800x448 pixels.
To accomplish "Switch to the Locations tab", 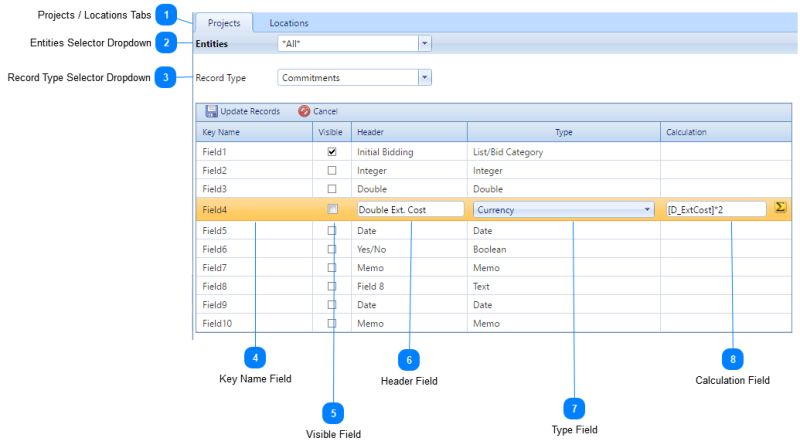I will [289, 23].
